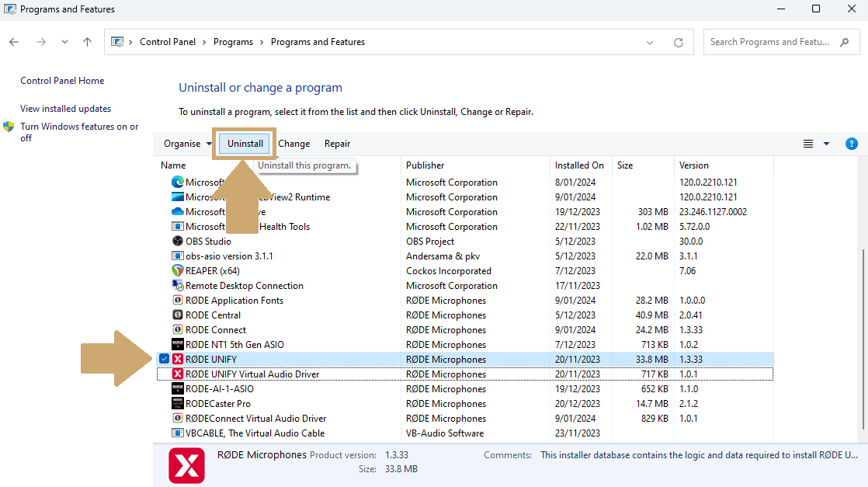Open the Organise dropdown menu
The width and height of the screenshot is (868, 487).
click(x=188, y=144)
